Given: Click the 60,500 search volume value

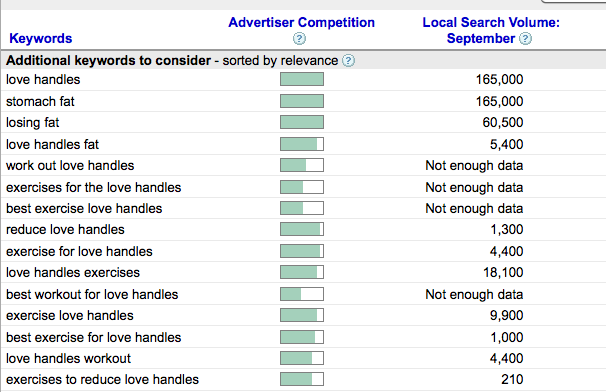Looking at the screenshot, I should tap(503, 123).
